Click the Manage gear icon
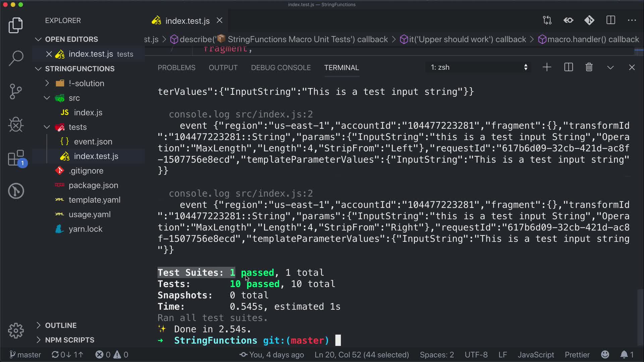Image resolution: width=644 pixels, height=362 pixels. coord(16,331)
